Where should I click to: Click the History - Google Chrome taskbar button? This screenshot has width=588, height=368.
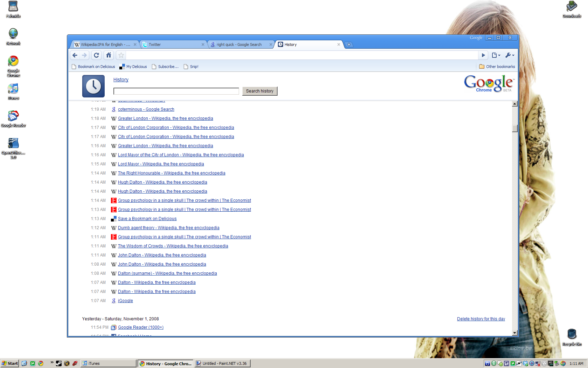(x=166, y=363)
